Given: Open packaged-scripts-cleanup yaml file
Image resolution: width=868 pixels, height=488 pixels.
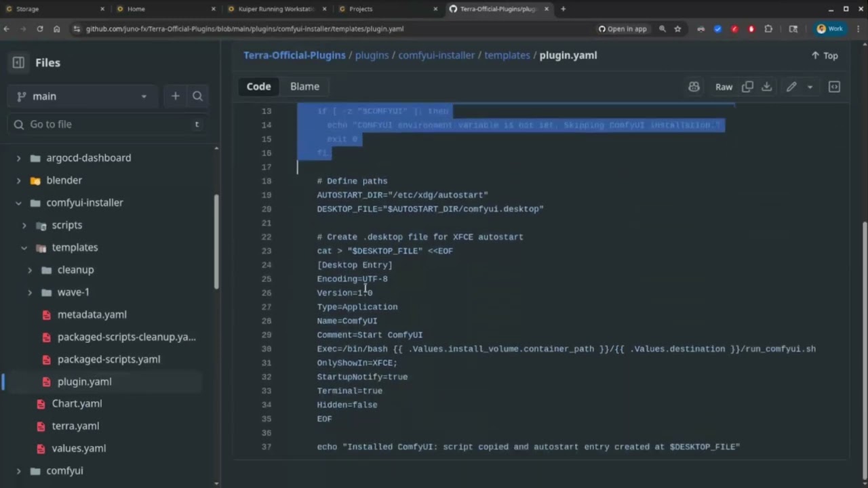Looking at the screenshot, I should pyautogui.click(x=127, y=337).
